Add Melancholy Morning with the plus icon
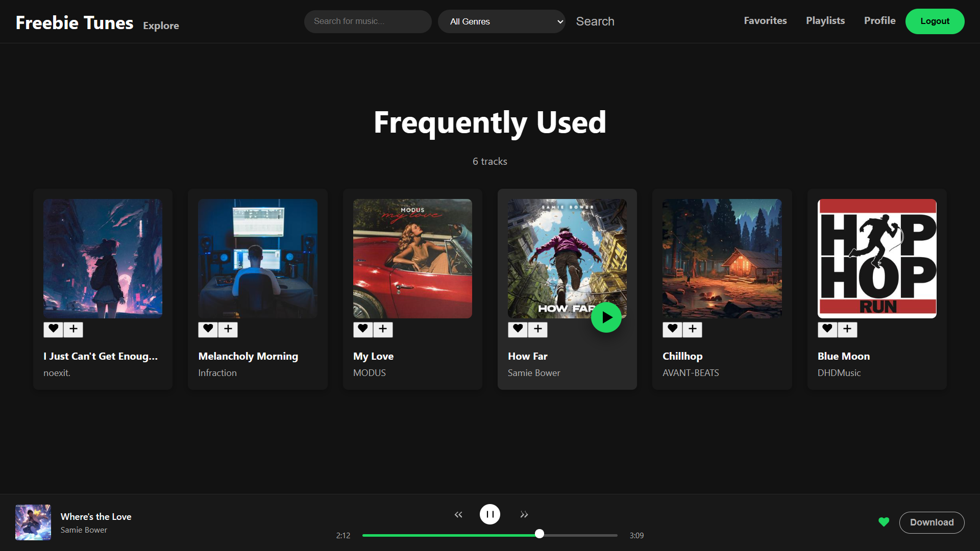 [x=228, y=330]
